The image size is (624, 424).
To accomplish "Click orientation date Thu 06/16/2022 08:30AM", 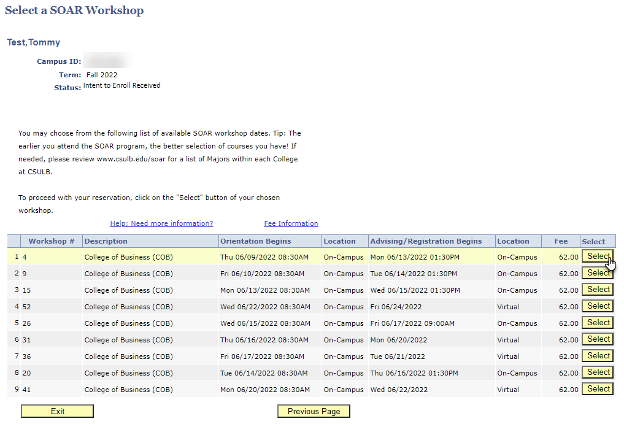I will pyautogui.click(x=264, y=340).
